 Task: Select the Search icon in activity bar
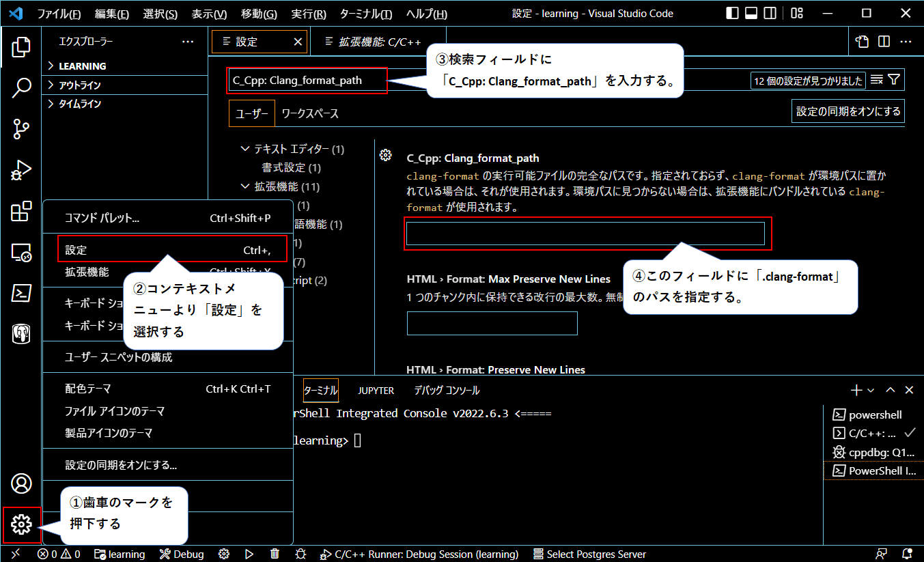pos(21,87)
